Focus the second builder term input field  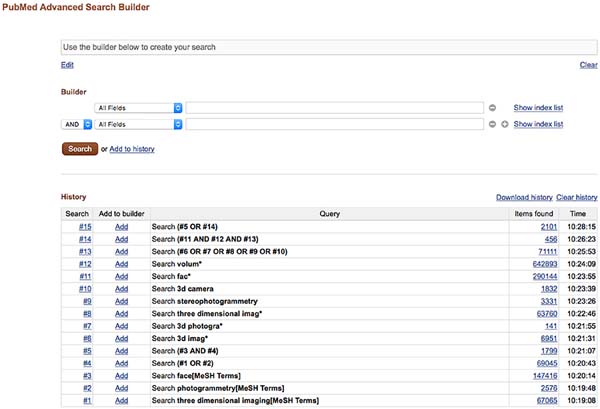[335, 124]
